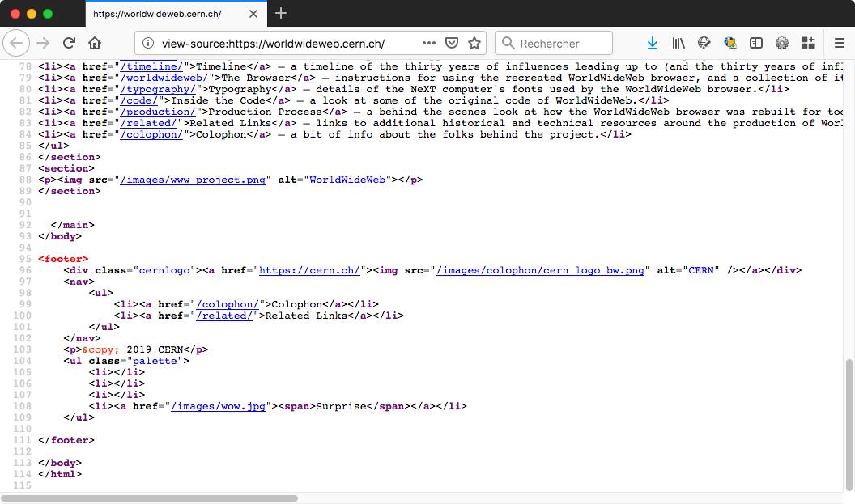Show site information icon in address bar
Viewport: 855px width, 504px height.
[148, 43]
